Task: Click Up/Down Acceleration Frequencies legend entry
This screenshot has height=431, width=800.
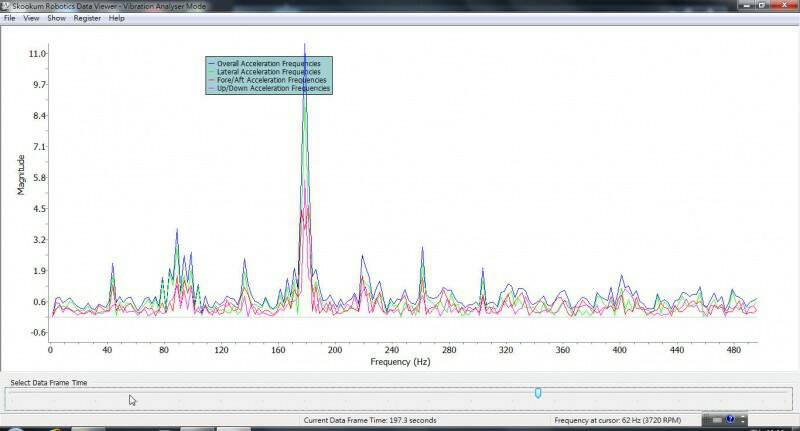Action: click(x=269, y=88)
